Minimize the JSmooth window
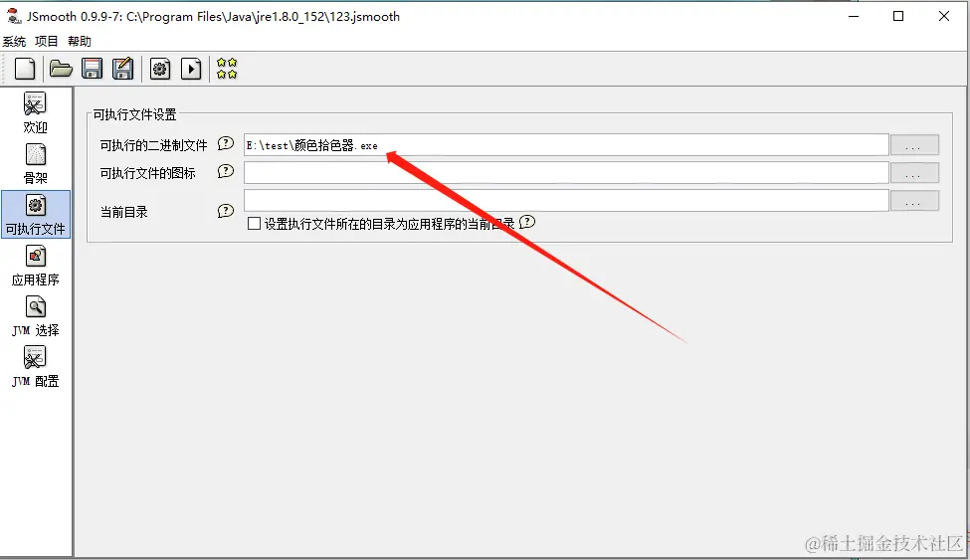Image resolution: width=970 pixels, height=560 pixels. point(854,16)
